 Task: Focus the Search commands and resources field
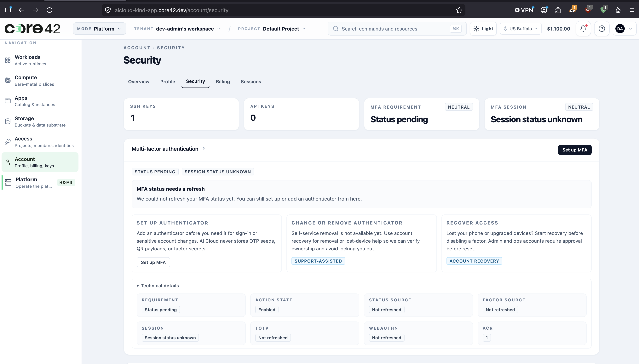point(397,29)
